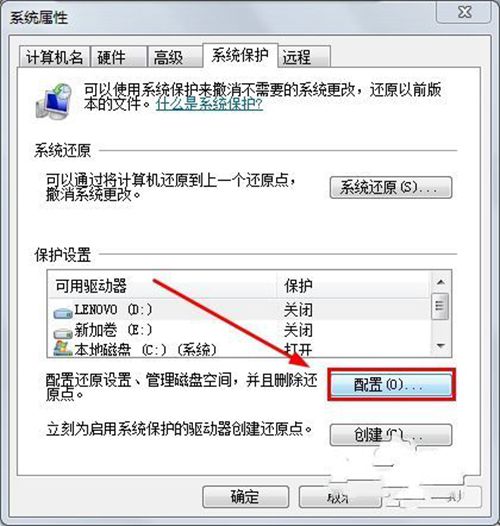Click the 系统还原(S)... button
This screenshot has height=526, width=500.
coord(391,188)
